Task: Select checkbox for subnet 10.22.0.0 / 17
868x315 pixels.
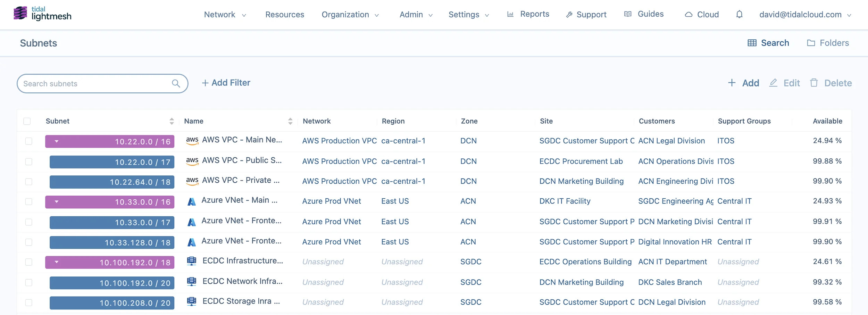Action: click(29, 161)
